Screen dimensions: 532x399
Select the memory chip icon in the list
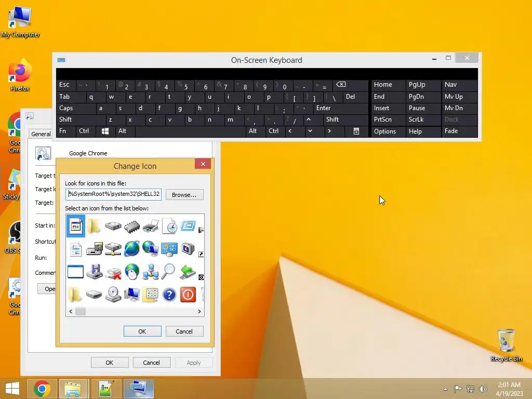click(x=132, y=226)
